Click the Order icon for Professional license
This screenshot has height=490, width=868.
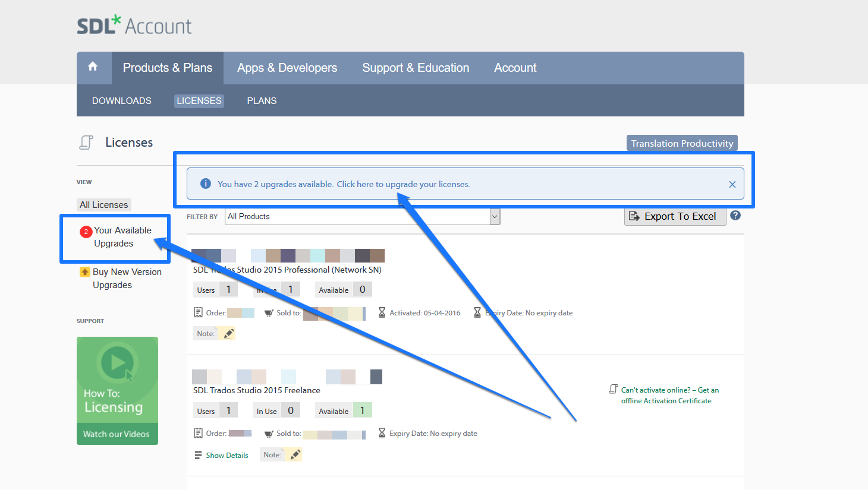click(x=199, y=312)
